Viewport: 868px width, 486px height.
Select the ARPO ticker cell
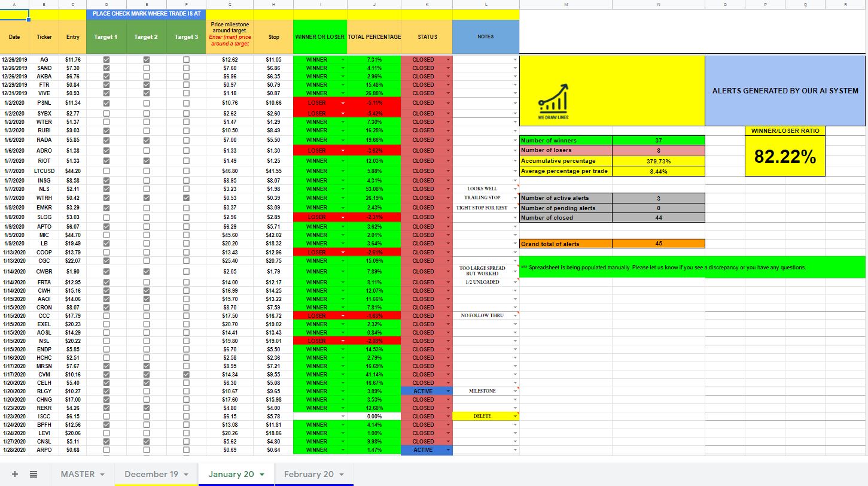click(x=44, y=449)
